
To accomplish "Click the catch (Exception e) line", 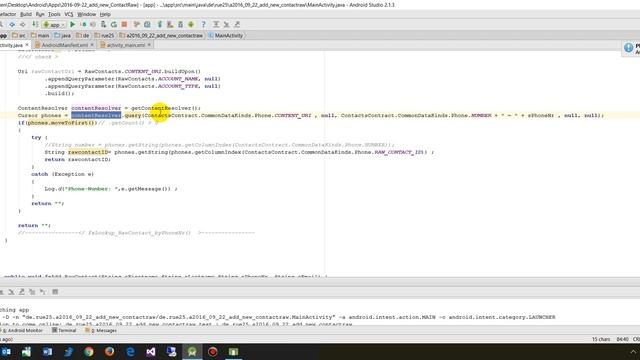I will [x=62, y=174].
